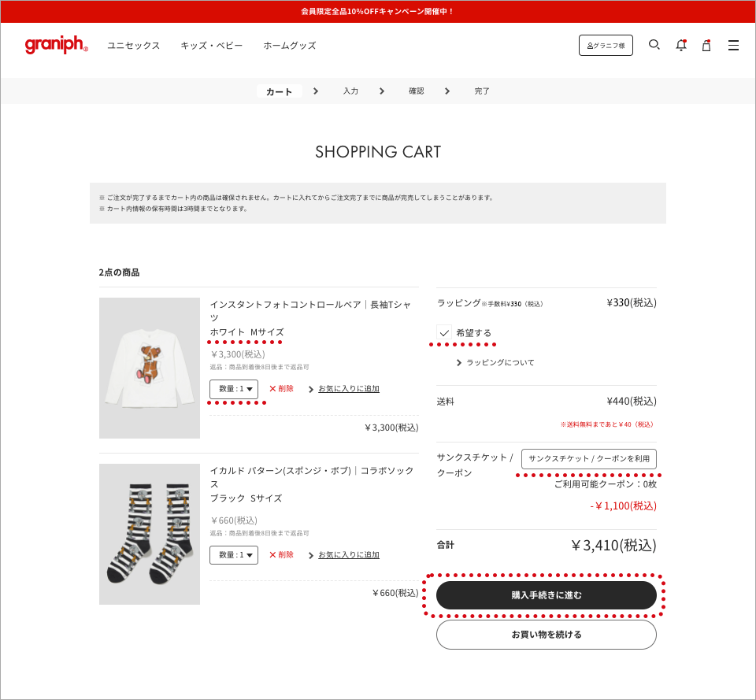
Task: Open the ホームグッズ menu
Action: 289,46
